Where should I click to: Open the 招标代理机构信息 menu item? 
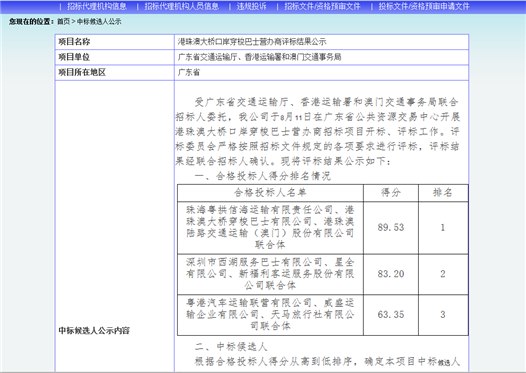click(x=97, y=6)
